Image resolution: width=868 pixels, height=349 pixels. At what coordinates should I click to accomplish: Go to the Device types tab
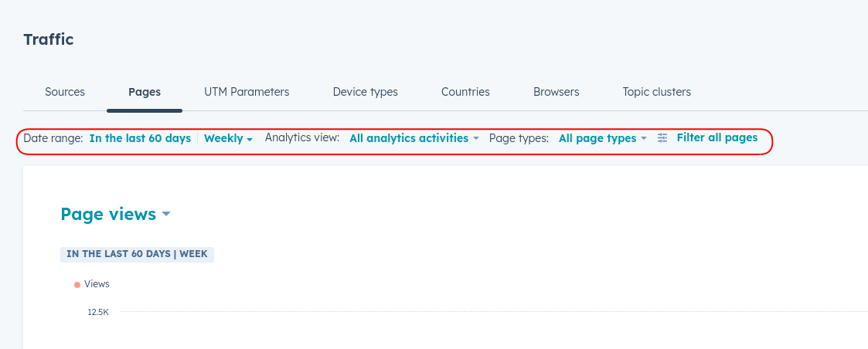tap(366, 92)
